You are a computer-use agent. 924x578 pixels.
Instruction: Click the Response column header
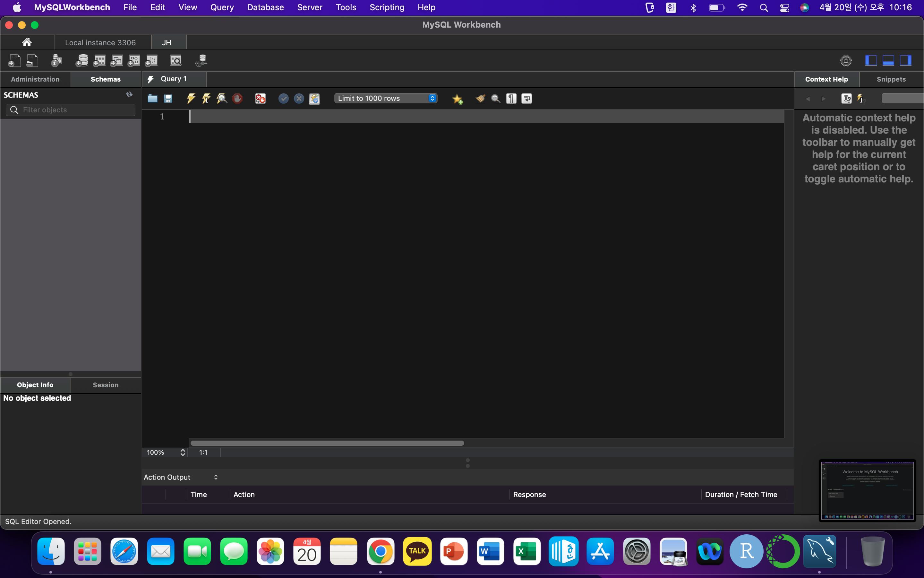605,494
